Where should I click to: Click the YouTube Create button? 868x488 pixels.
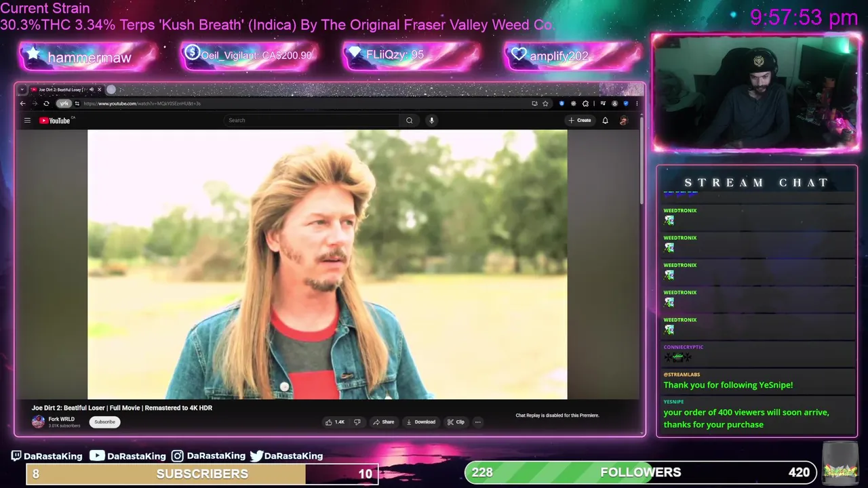[580, 121]
